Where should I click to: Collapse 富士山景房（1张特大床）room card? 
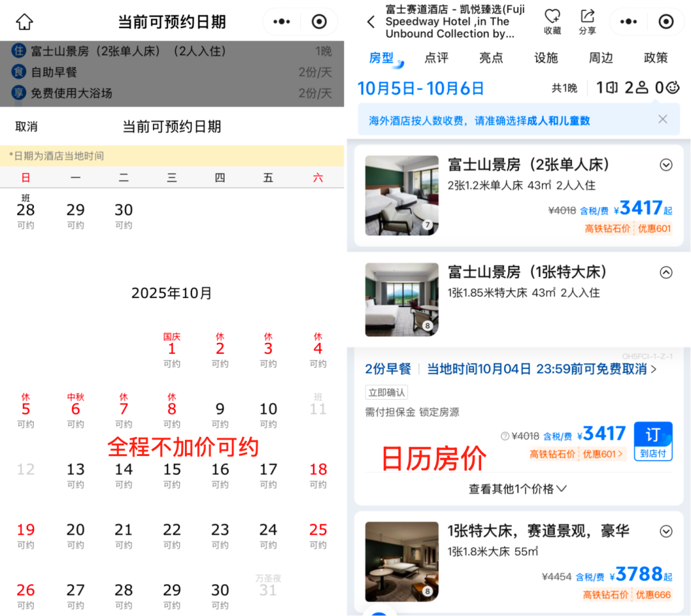tap(666, 272)
